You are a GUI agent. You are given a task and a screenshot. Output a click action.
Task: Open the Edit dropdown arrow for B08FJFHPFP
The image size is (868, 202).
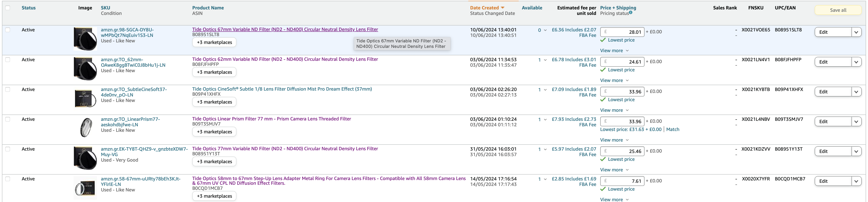pos(856,62)
